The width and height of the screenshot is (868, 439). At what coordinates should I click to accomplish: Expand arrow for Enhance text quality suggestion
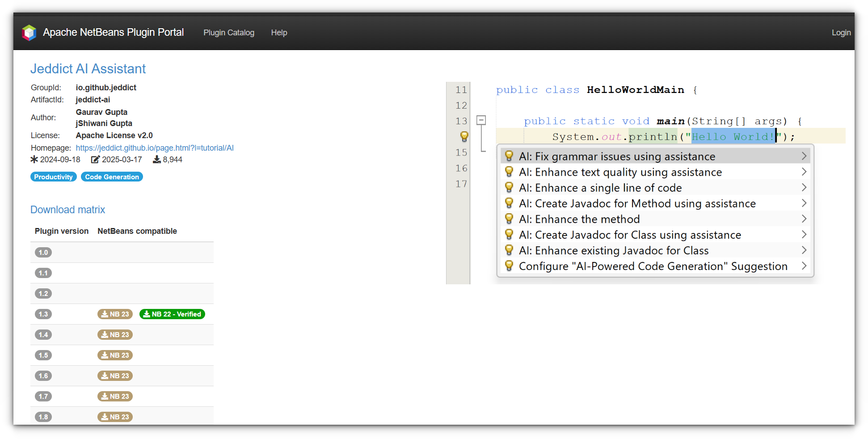(804, 172)
